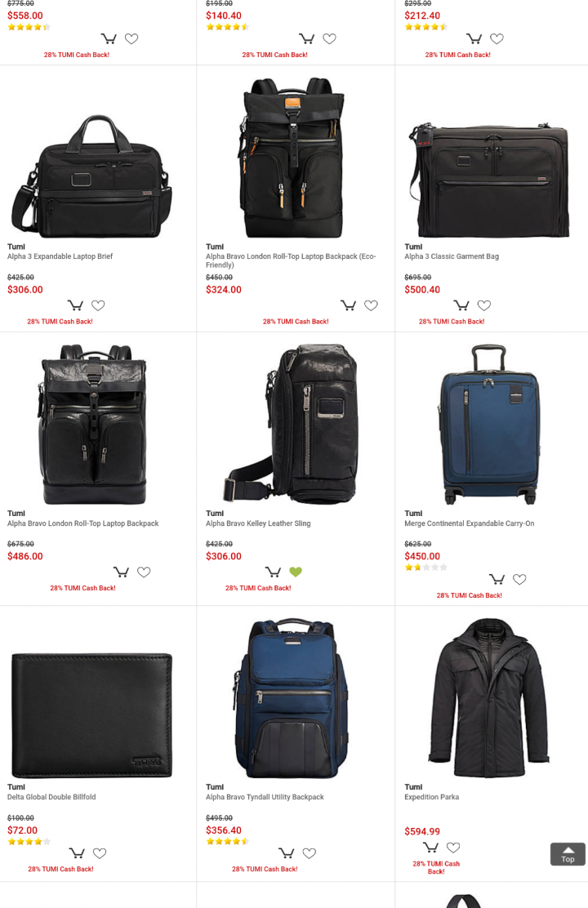The image size is (588, 908).
Task: Add Merge Continental Expandable Carry-On to cart
Action: [x=497, y=579]
